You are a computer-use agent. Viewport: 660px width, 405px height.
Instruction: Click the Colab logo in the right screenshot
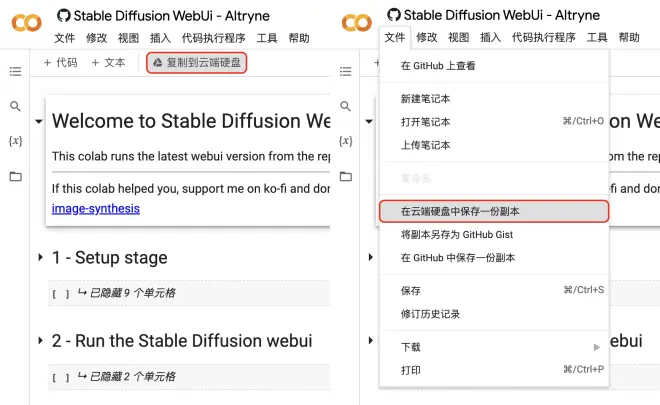pyautogui.click(x=356, y=22)
